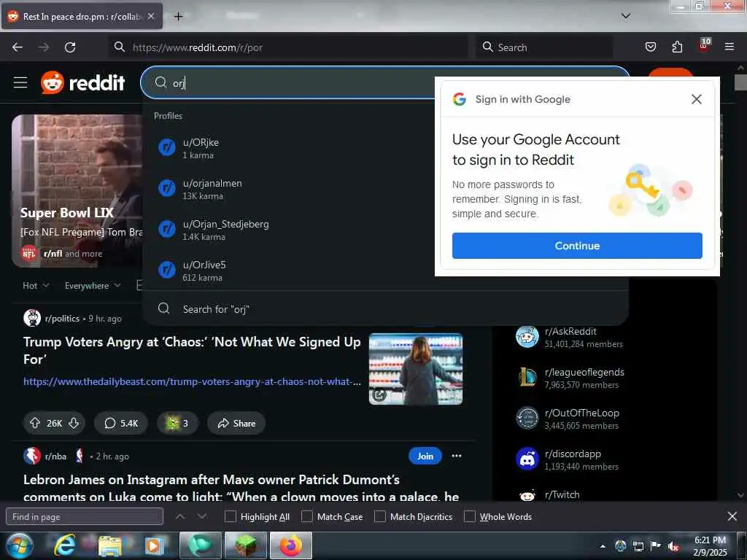Enable Match Diacritics checkbox
Image resolution: width=747 pixels, height=560 pixels.
coord(379,517)
